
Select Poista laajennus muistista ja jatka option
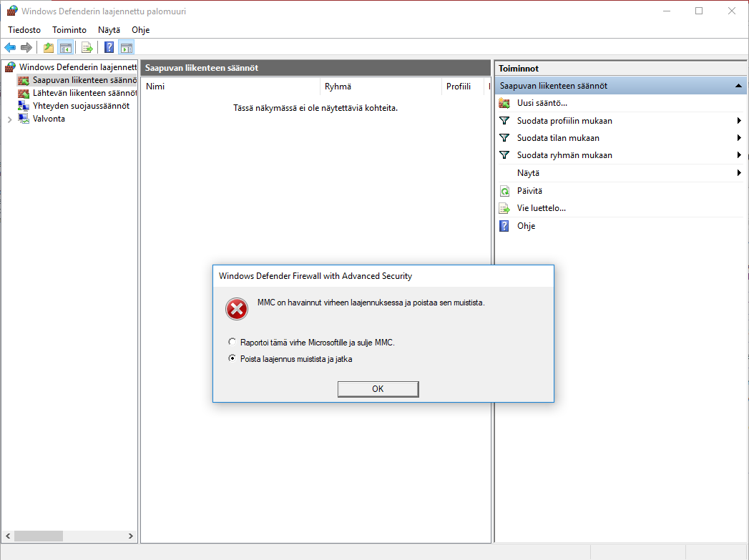pos(232,358)
